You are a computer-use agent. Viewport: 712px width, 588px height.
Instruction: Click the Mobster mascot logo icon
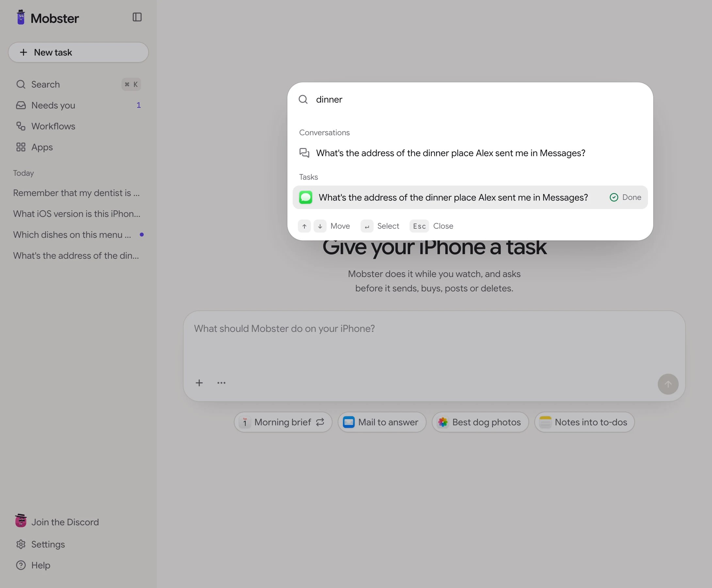pos(21,17)
